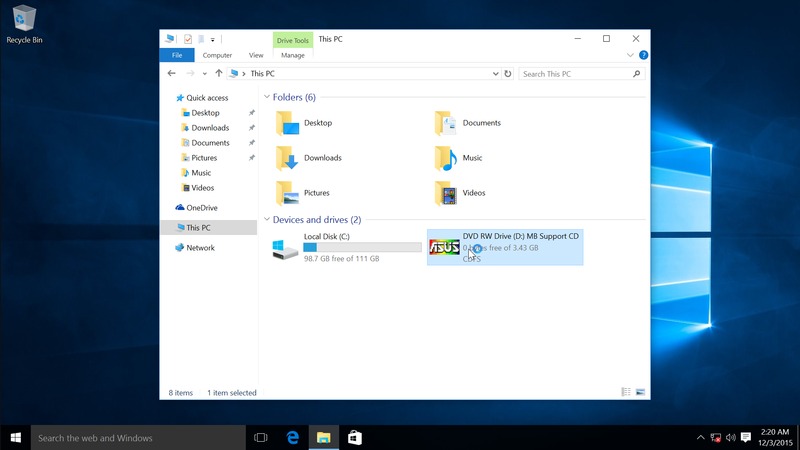Open the DVD RW Drive (D:) MB Support CD
This screenshot has height=450, width=800.
(x=504, y=246)
